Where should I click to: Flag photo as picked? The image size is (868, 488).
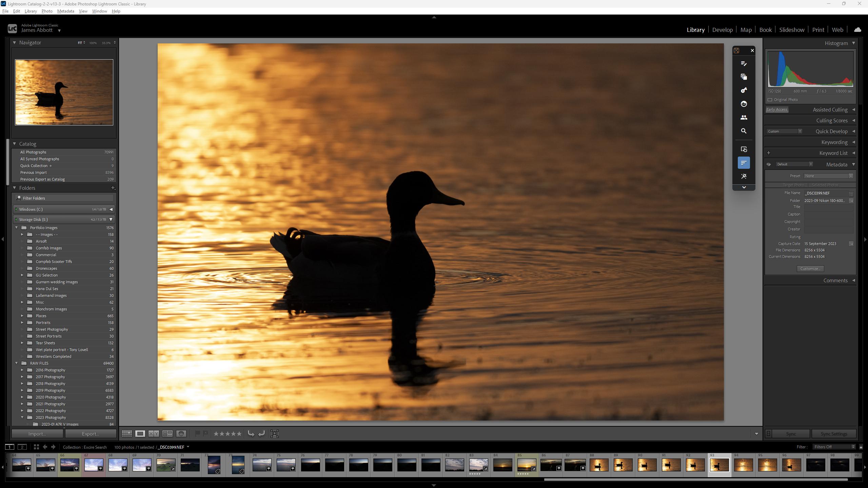click(x=197, y=433)
